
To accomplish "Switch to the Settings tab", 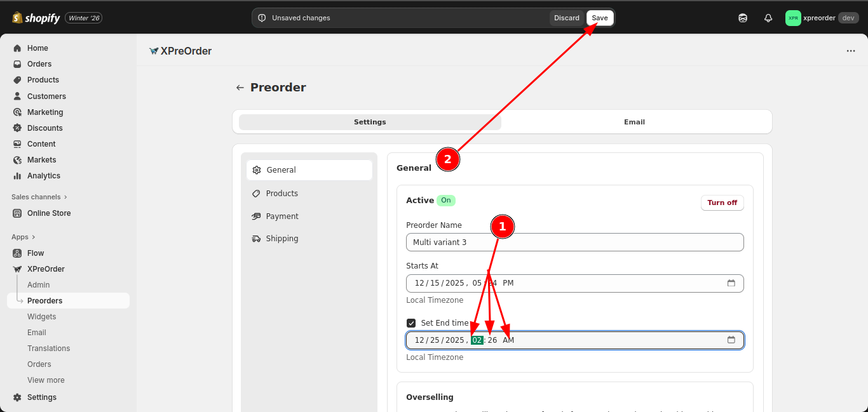I will point(370,122).
